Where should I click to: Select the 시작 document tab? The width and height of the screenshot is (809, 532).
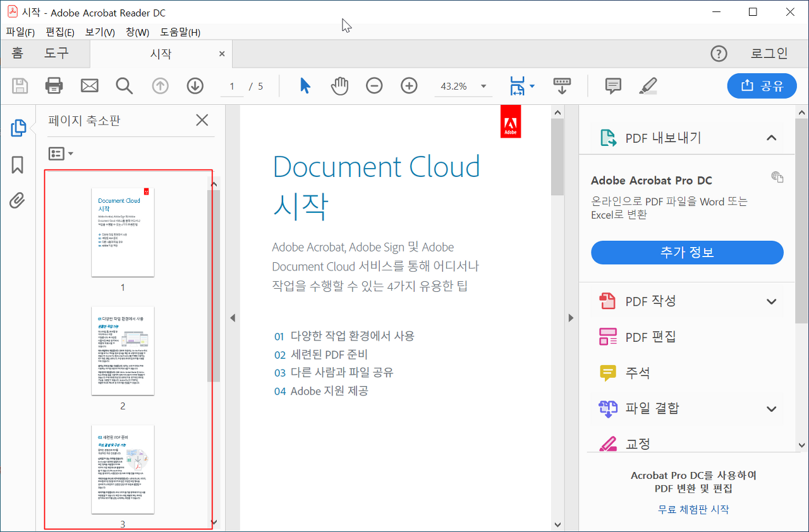tap(161, 54)
